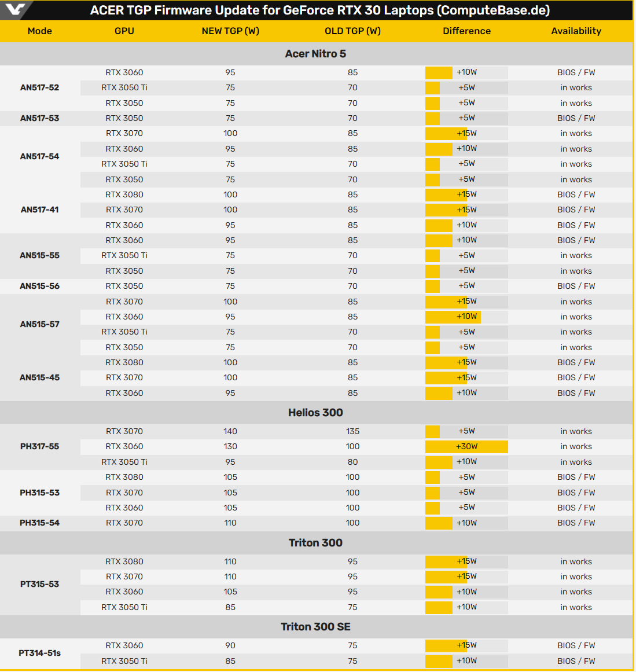Click old TGP 95 for PT315-53 RTX 3080
The image size is (636, 672).
click(352, 561)
